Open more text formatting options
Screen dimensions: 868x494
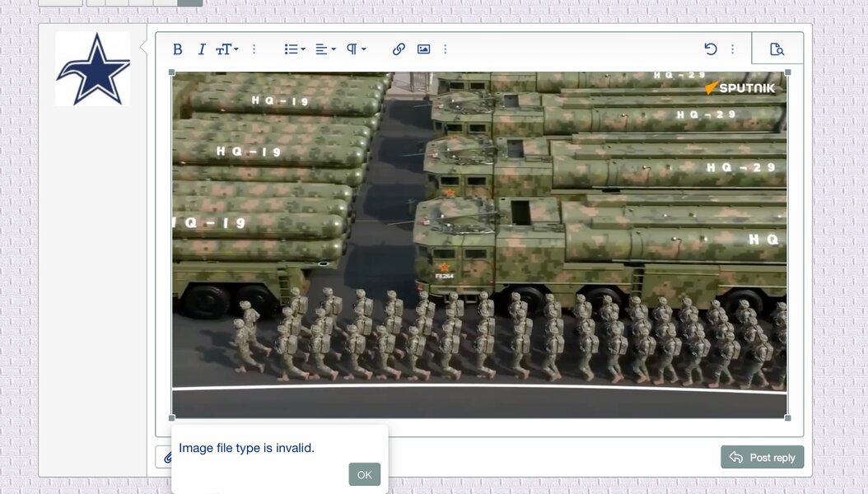(254, 49)
